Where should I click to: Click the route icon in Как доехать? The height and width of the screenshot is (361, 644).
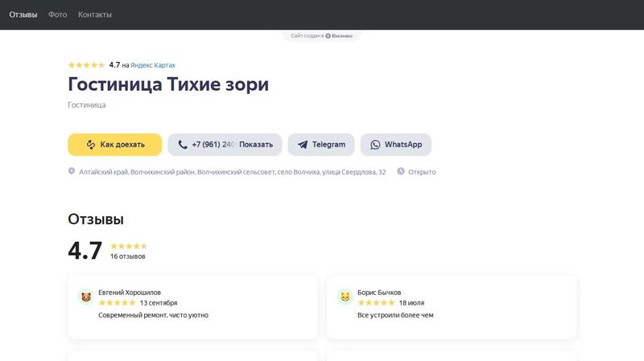pos(92,145)
